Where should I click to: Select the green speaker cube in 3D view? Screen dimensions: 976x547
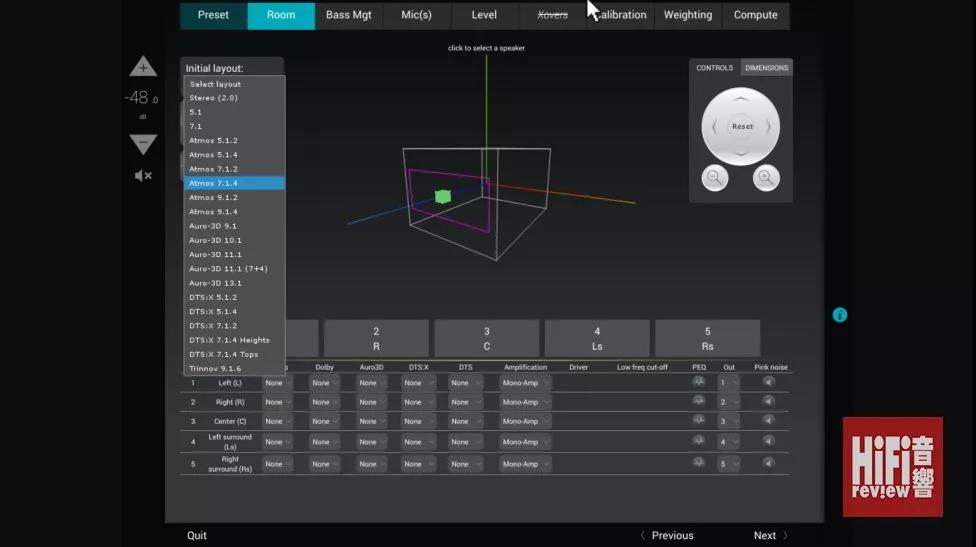coord(443,197)
